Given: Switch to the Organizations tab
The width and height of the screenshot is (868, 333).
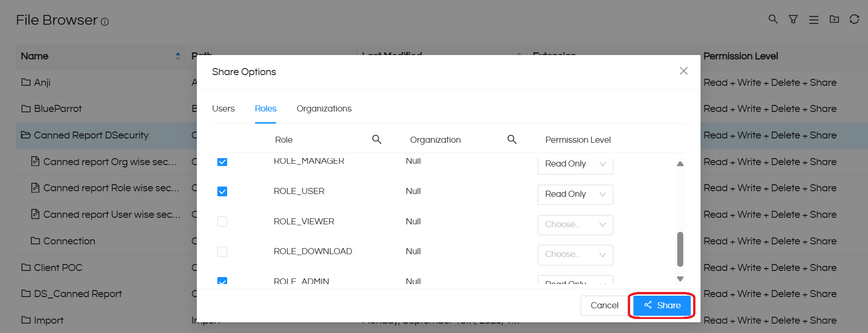Looking at the screenshot, I should (324, 109).
